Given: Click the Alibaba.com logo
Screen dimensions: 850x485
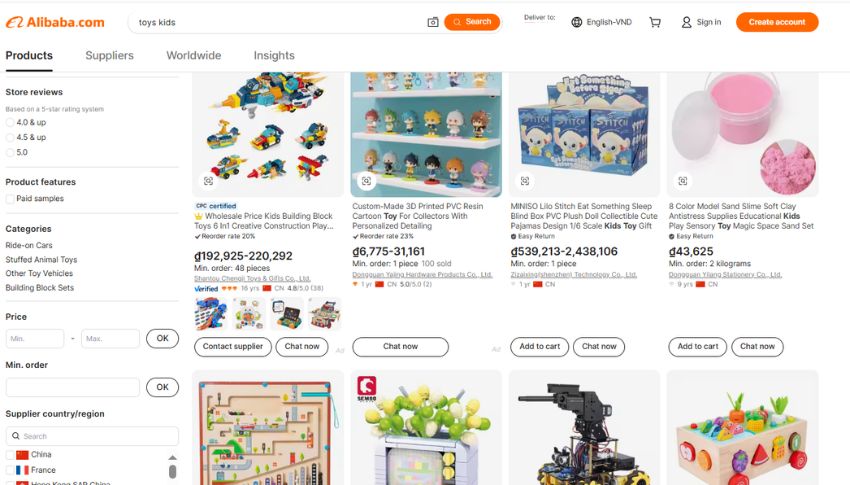Looking at the screenshot, I should (55, 22).
